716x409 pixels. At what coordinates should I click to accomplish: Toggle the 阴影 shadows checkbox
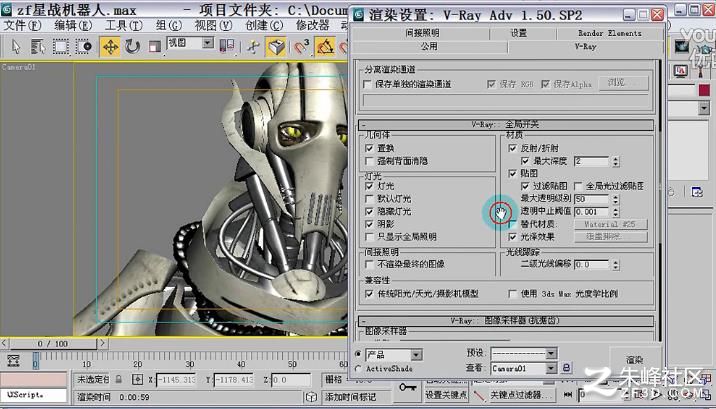tap(369, 224)
